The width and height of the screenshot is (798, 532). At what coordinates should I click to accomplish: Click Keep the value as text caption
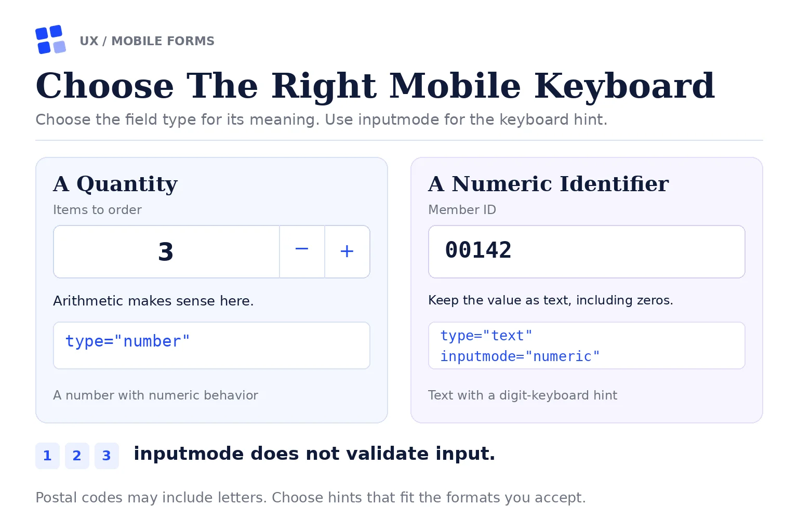click(551, 300)
